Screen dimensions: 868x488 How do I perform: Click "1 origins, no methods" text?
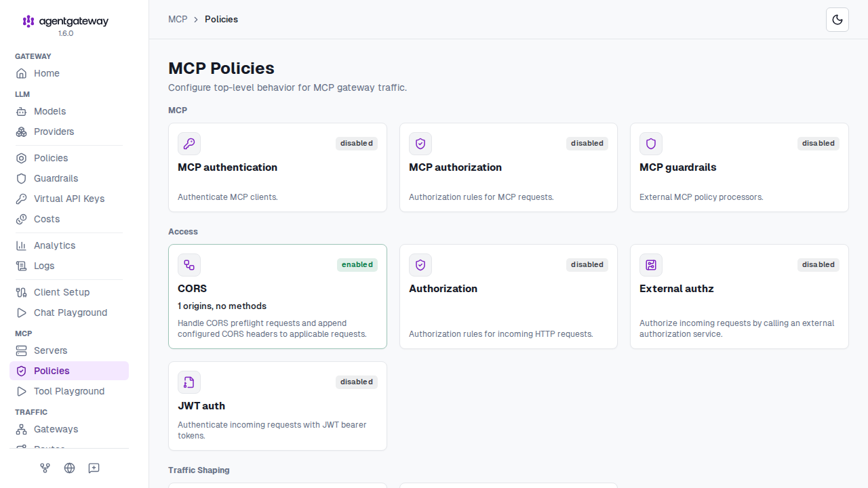pyautogui.click(x=222, y=306)
